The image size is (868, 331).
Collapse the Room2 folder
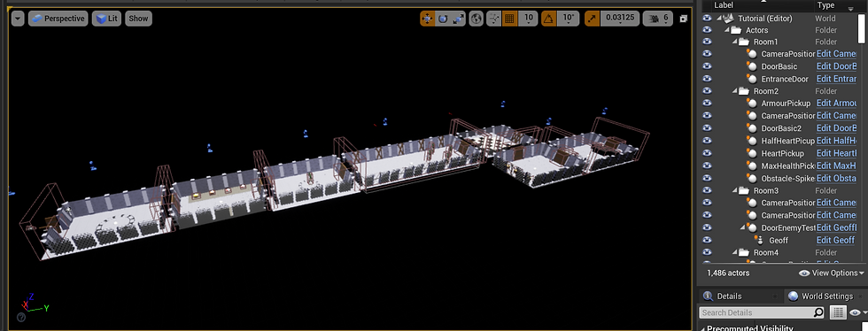pos(735,91)
